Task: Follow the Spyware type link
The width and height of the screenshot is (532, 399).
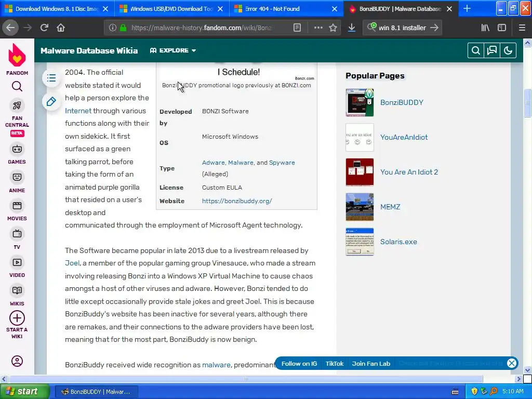Action: pos(282,163)
